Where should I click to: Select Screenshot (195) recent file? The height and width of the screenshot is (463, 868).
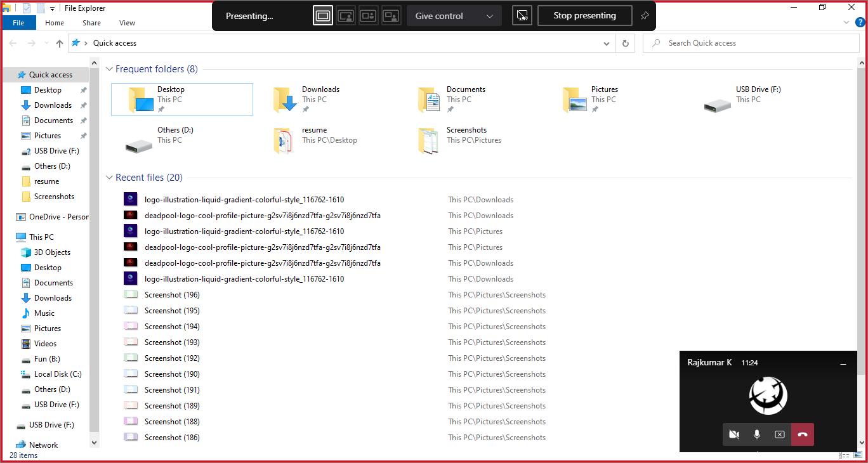pos(172,311)
